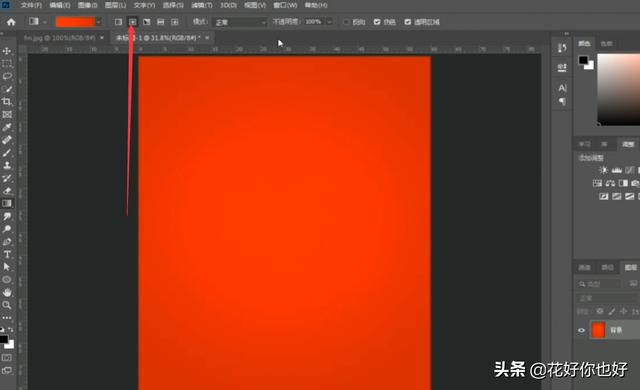Choose the Linear Gradient style icon
The width and height of the screenshot is (640, 390).
pyautogui.click(x=118, y=22)
